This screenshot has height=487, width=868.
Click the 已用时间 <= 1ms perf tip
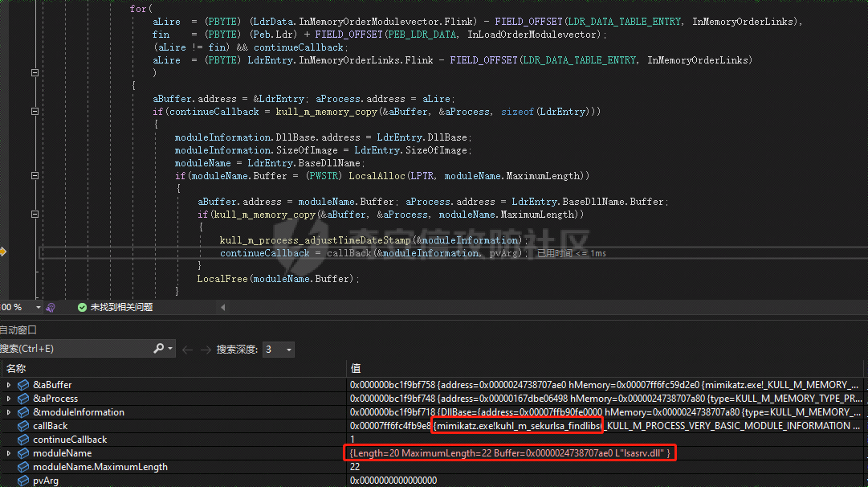(x=571, y=253)
